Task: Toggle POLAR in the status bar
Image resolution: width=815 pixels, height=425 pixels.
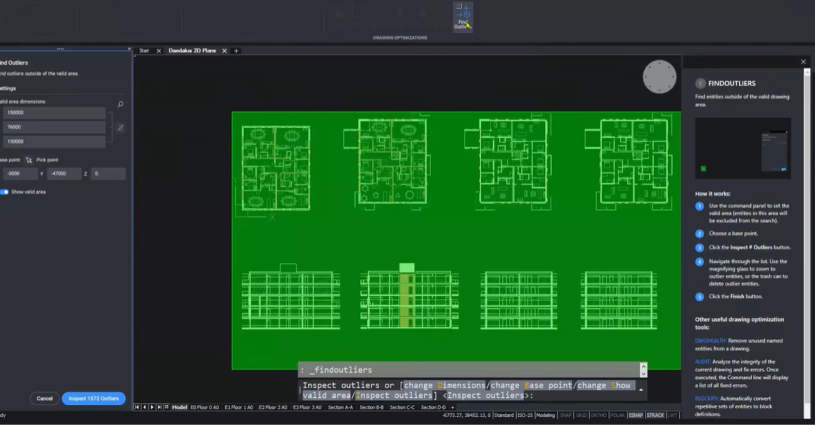Action: pos(617,415)
